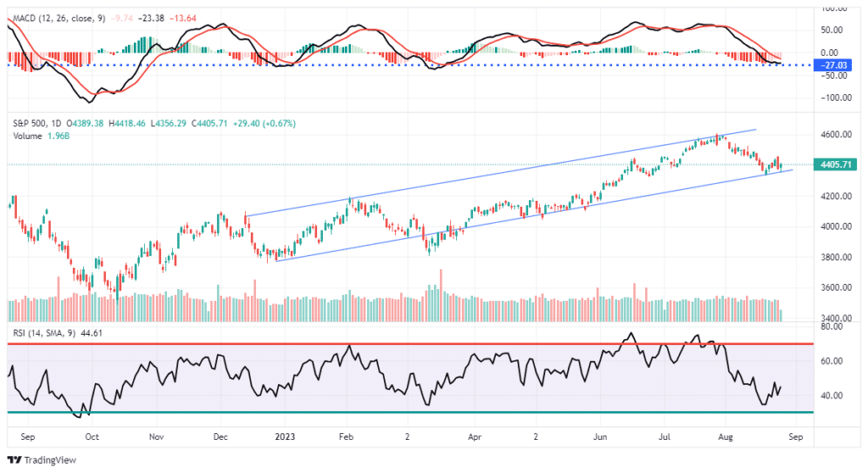Screen dimensions: 868x473
Task: Click the Feb label on time axis
Action: click(346, 437)
